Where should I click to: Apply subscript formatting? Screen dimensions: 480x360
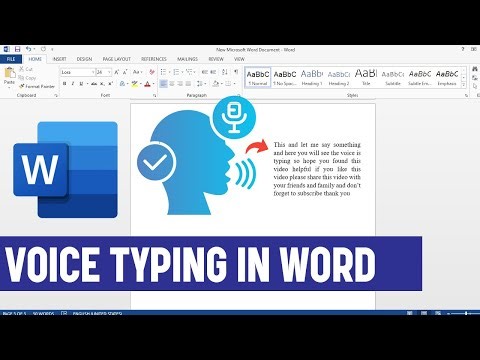pyautogui.click(x=102, y=84)
